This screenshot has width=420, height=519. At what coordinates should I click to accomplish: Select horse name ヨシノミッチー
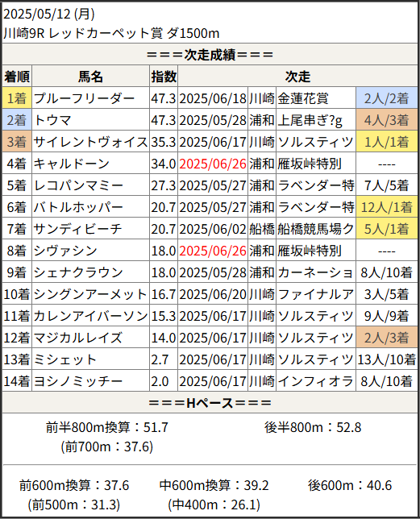(x=78, y=381)
